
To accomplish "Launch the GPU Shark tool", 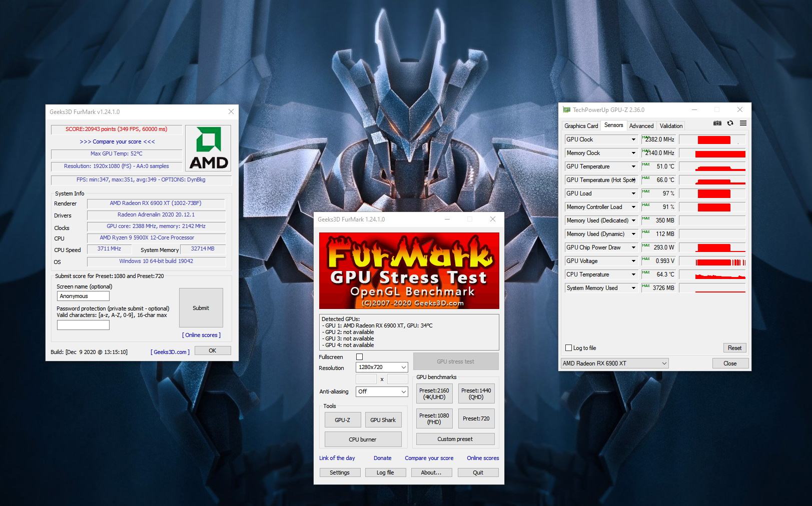I will pyautogui.click(x=383, y=420).
